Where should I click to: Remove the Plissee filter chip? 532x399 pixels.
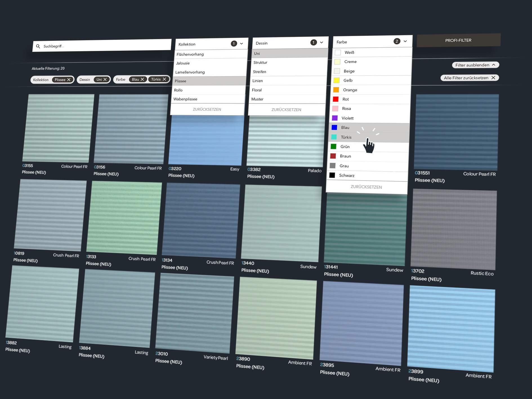coord(69,80)
